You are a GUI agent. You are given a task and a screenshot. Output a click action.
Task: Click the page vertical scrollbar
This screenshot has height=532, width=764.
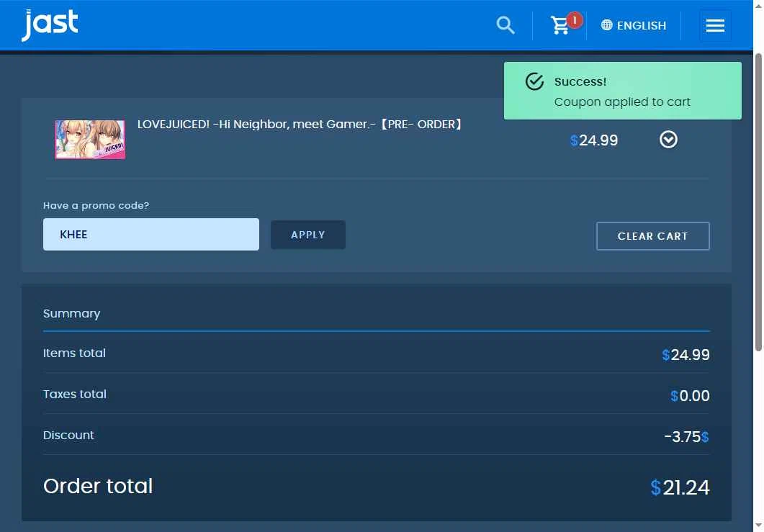758,202
